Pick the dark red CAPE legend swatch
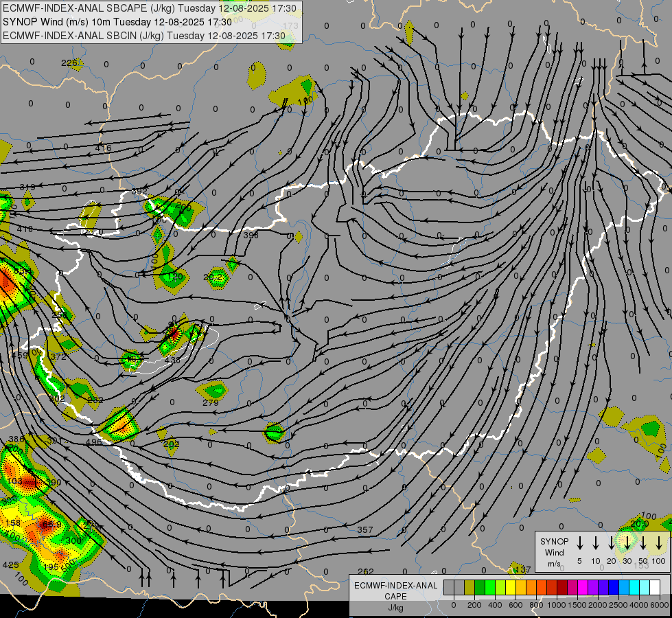This screenshot has height=618, width=672. [562, 587]
